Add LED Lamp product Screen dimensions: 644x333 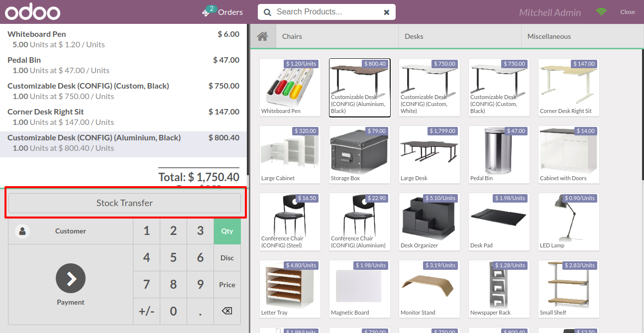click(x=569, y=222)
